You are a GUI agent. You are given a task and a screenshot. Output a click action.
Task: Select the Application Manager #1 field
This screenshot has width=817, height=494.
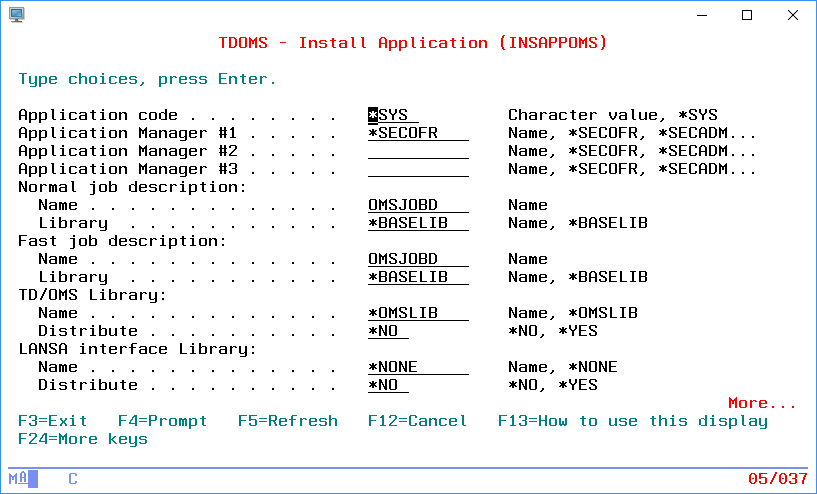(x=417, y=133)
